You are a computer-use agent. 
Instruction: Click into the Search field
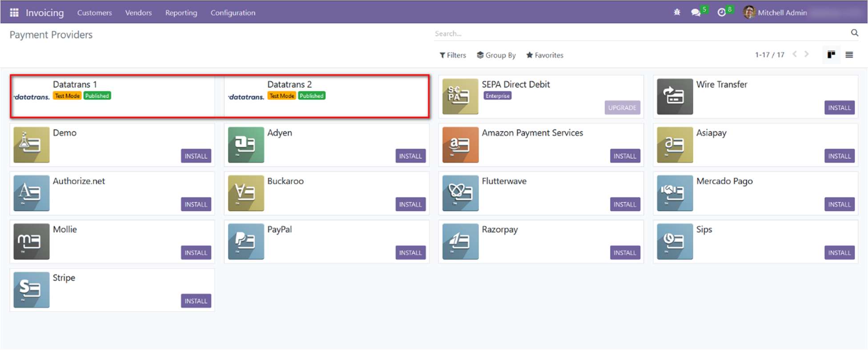640,33
